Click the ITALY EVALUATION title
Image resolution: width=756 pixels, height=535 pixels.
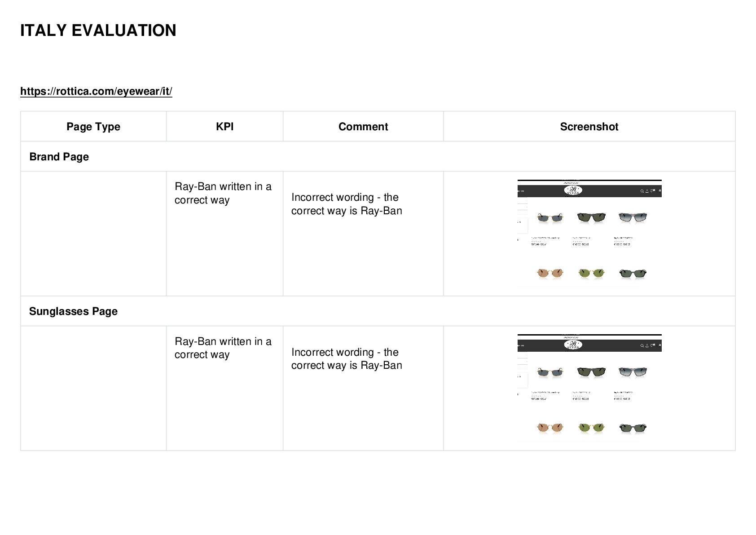click(98, 31)
